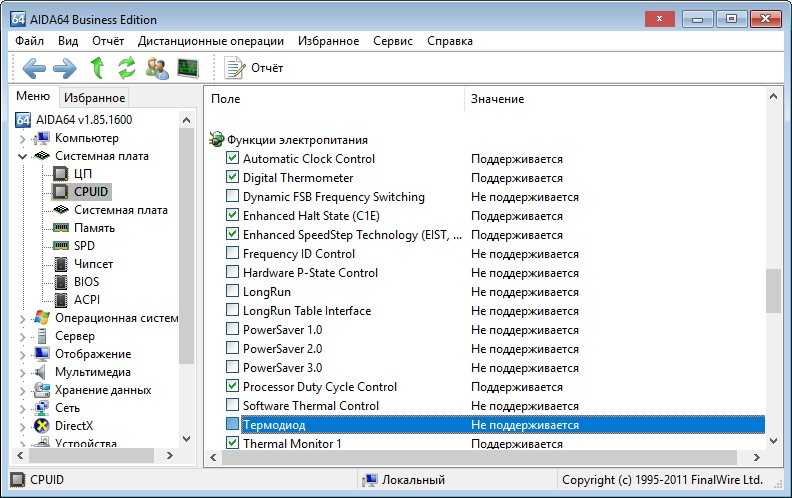792x498 pixels.
Task: Expand the Компьютер tree node
Action: click(22, 138)
